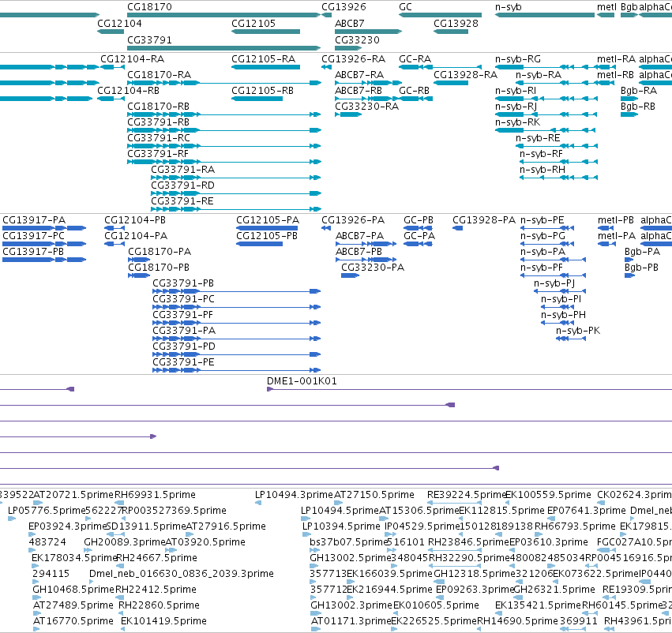Viewport: 672px width, 633px height.
Task: Click transcript n-syb-RH
Action: click(x=542, y=170)
